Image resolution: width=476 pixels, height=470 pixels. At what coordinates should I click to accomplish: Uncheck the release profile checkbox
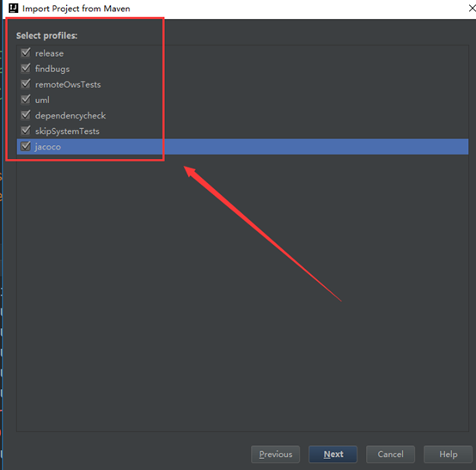click(26, 52)
